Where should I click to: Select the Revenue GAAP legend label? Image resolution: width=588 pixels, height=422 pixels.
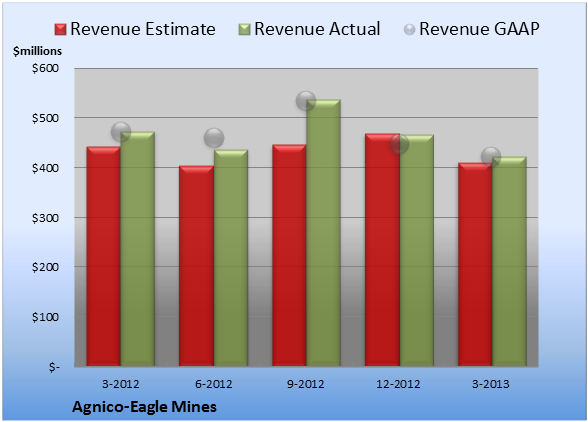tap(480, 29)
